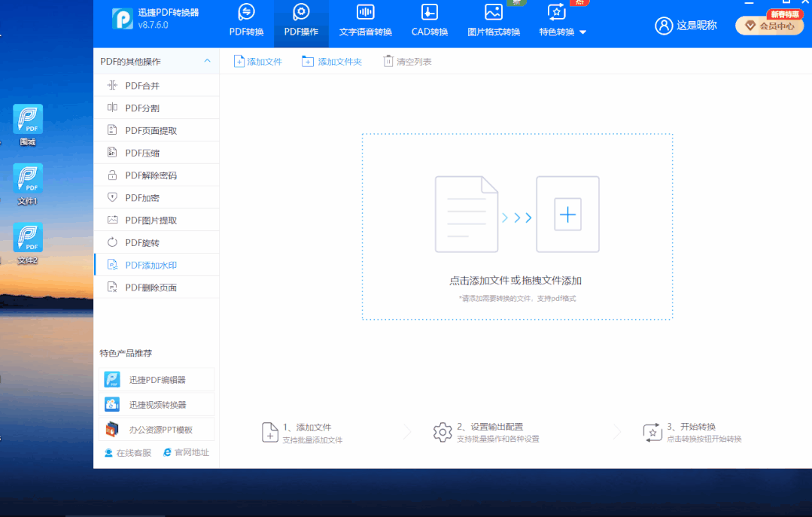Select PDF图片提取 in the sidebar
The height and width of the screenshot is (517, 812).
tap(157, 220)
